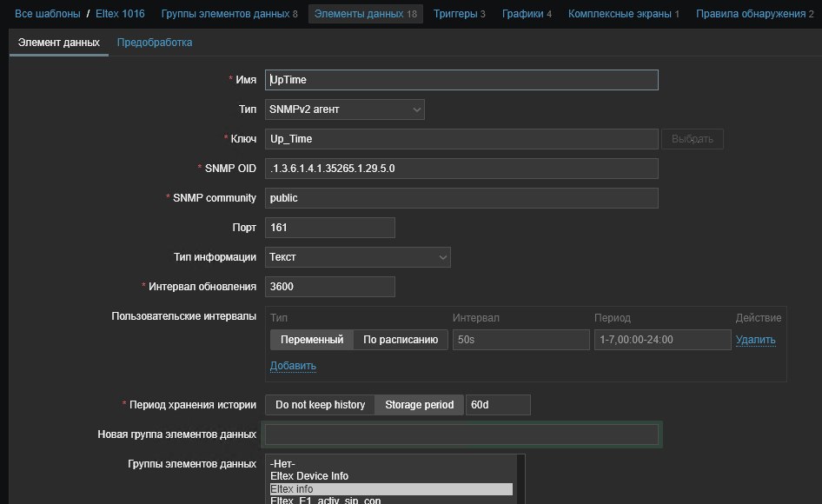
Task: Select Eltex Device Info in groups list
Action: 309,476
